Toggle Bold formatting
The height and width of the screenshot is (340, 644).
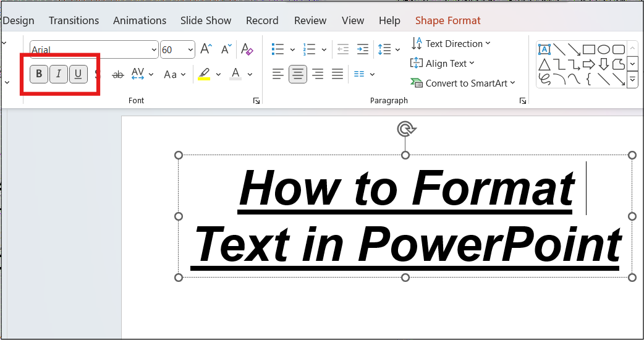39,74
